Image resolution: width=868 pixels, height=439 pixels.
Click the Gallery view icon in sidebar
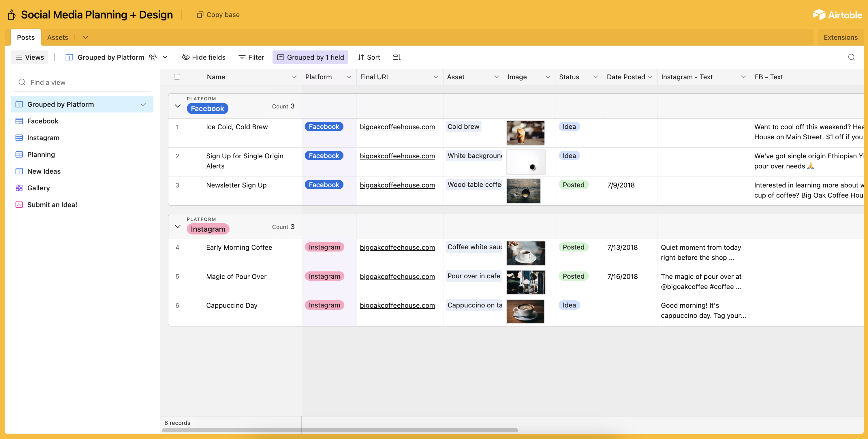[19, 188]
